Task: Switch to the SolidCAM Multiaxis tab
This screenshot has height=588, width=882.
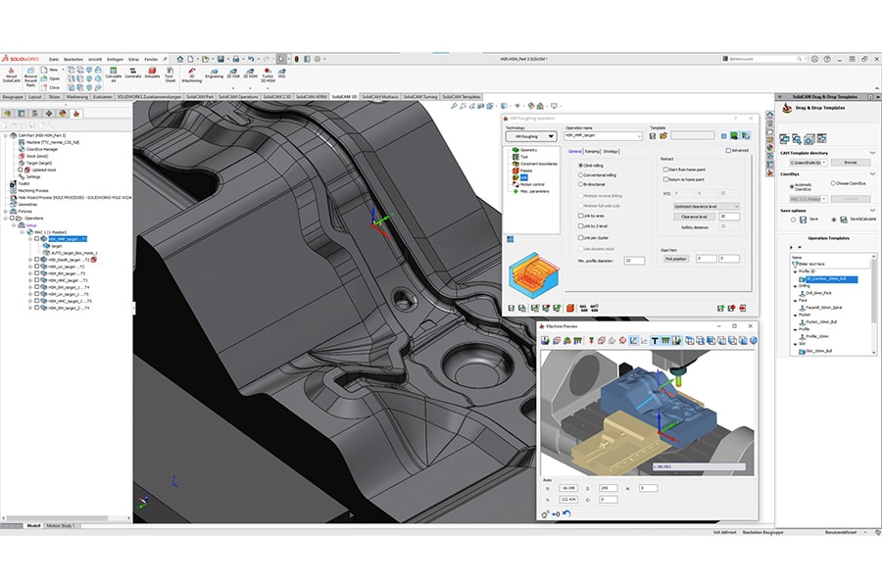Action: (380, 97)
